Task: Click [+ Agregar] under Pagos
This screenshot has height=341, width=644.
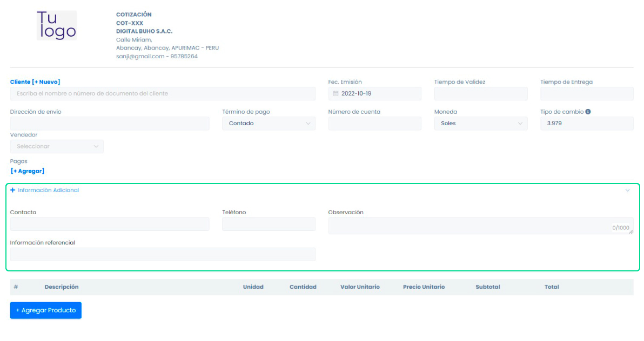Action: (x=28, y=171)
